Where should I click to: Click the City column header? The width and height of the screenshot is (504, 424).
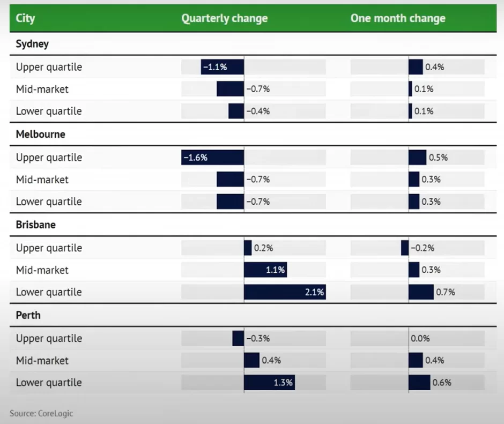click(x=25, y=18)
